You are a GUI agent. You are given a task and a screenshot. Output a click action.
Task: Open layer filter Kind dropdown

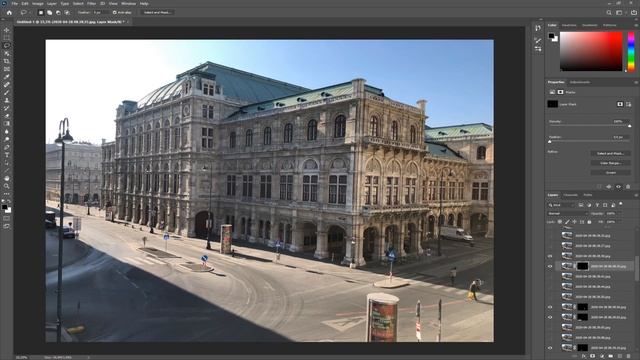point(561,205)
